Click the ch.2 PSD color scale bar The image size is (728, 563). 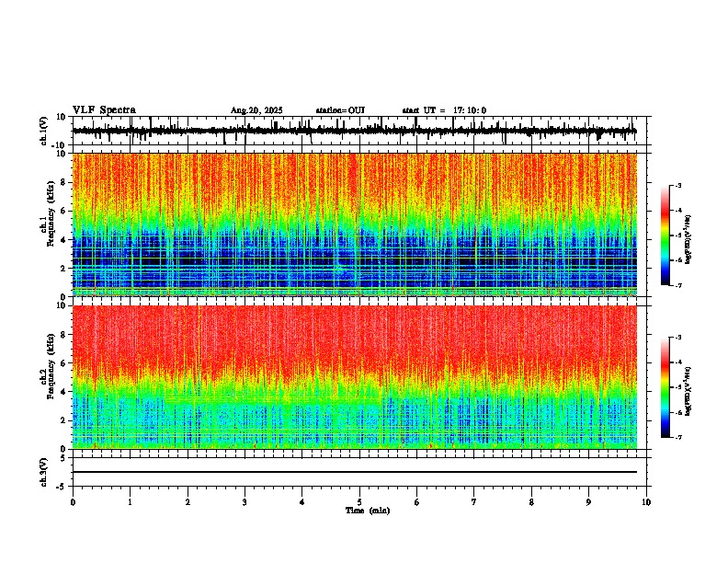(665, 387)
